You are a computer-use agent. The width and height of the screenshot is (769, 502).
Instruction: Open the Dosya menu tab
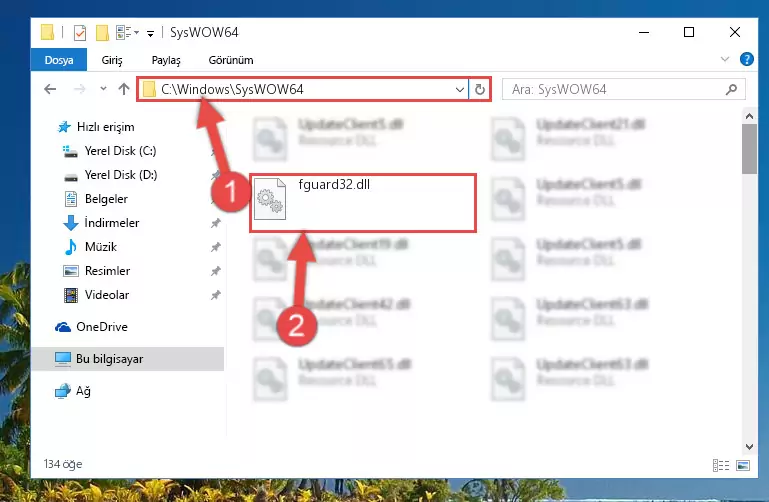[59, 60]
